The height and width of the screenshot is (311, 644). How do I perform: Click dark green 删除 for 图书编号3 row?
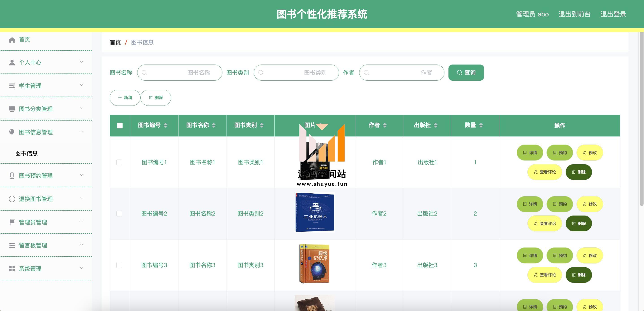tap(579, 275)
